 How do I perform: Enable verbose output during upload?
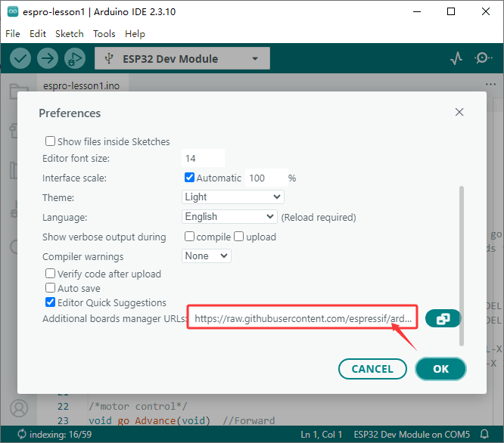click(x=239, y=237)
